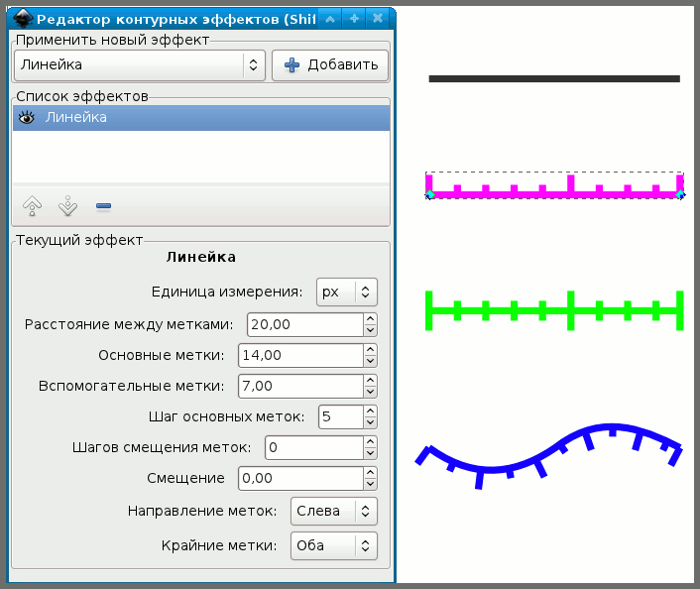Open Крайние метки dropdown

pyautogui.click(x=334, y=545)
